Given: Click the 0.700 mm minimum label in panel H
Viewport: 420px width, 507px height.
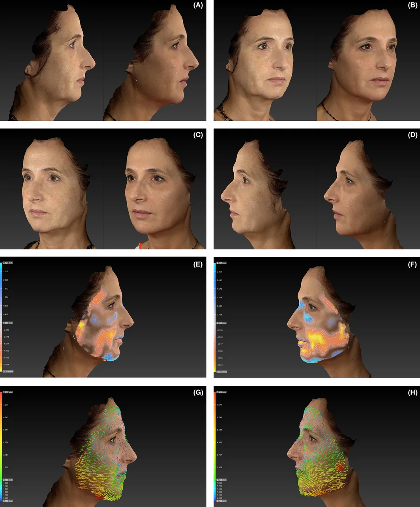Looking at the screenshot, I should pyautogui.click(x=221, y=501).
